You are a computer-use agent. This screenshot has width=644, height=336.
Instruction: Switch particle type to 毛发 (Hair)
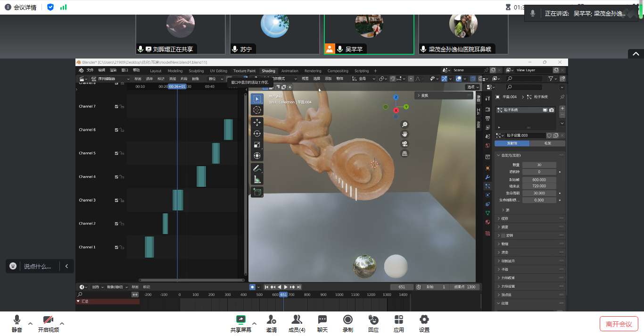tap(547, 143)
